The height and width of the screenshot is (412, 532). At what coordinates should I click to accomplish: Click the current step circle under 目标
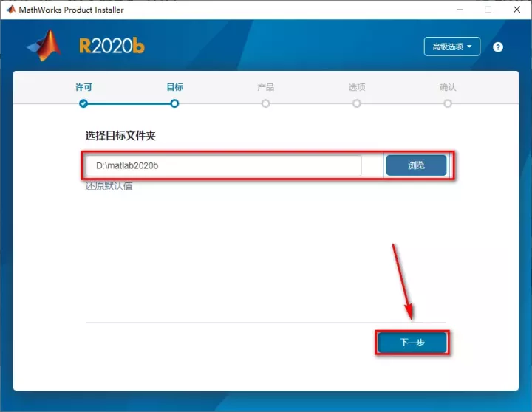(174, 103)
